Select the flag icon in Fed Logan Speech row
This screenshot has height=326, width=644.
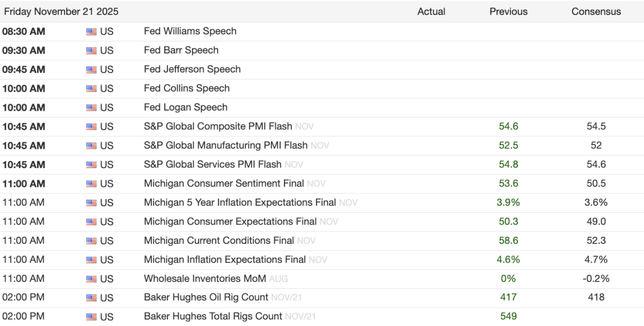click(x=91, y=108)
